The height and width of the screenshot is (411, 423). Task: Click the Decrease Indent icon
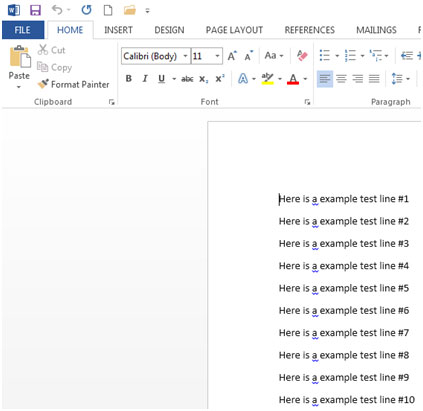coord(407,55)
